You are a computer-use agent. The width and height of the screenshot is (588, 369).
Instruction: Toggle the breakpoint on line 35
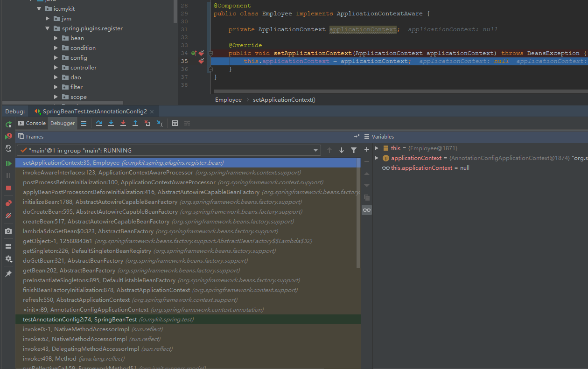tap(201, 61)
